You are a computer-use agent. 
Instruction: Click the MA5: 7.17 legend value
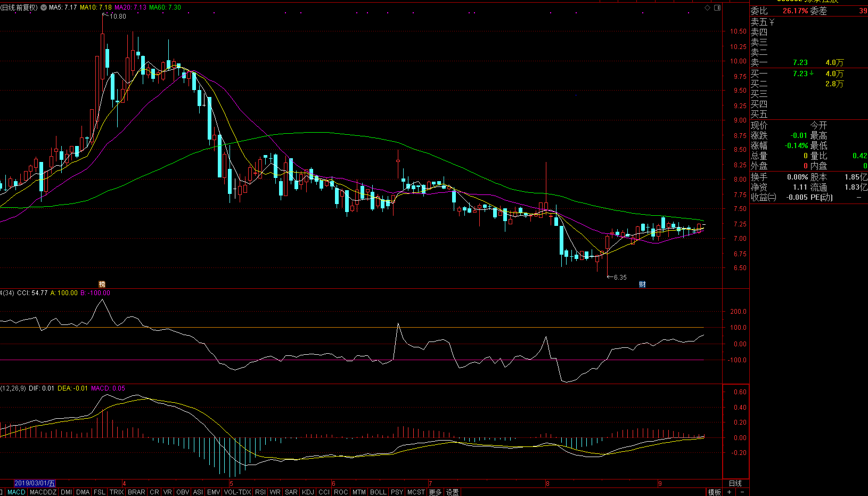(x=63, y=7)
